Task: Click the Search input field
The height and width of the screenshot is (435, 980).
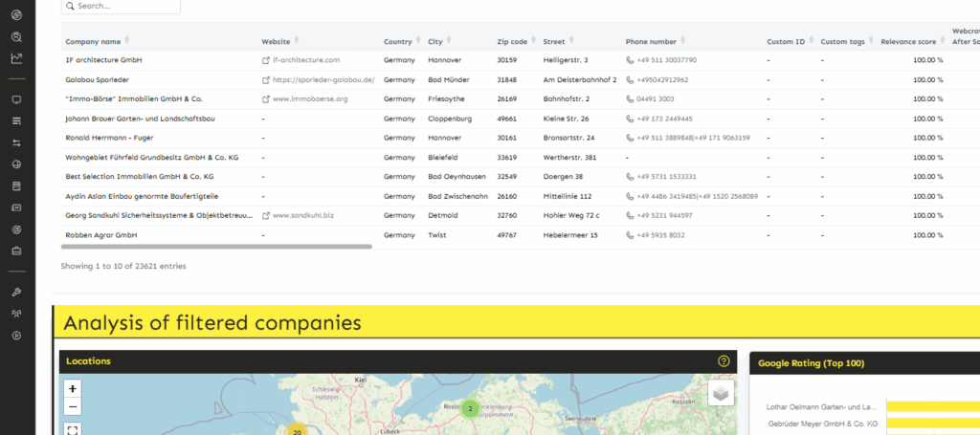Action: [122, 6]
